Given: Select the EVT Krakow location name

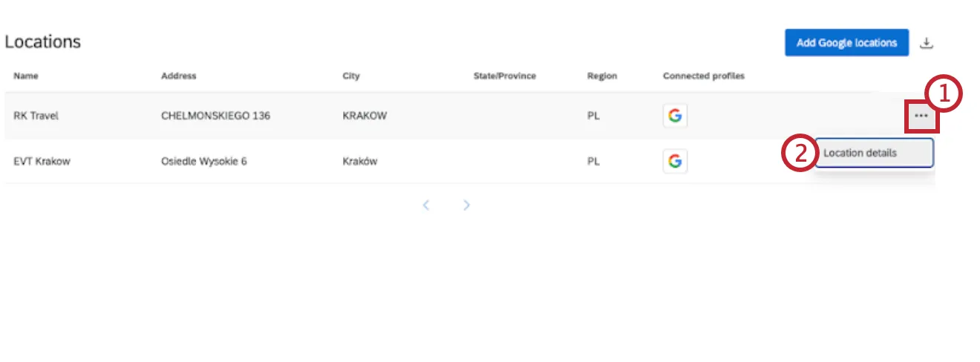Looking at the screenshot, I should (42, 161).
